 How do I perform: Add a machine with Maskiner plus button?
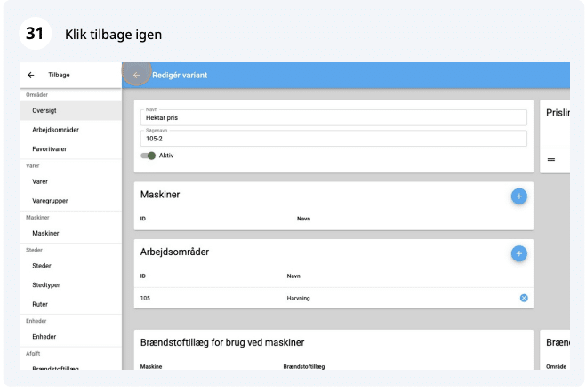click(518, 196)
